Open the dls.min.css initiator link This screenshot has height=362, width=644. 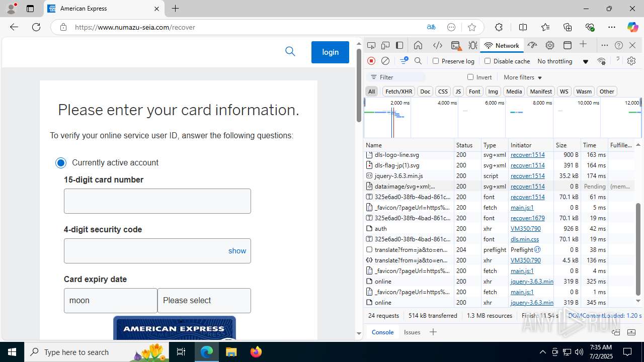click(525, 239)
